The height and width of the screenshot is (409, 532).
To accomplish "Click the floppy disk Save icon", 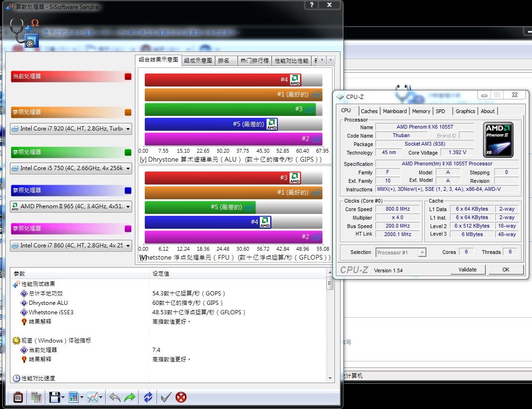I will point(54,397).
